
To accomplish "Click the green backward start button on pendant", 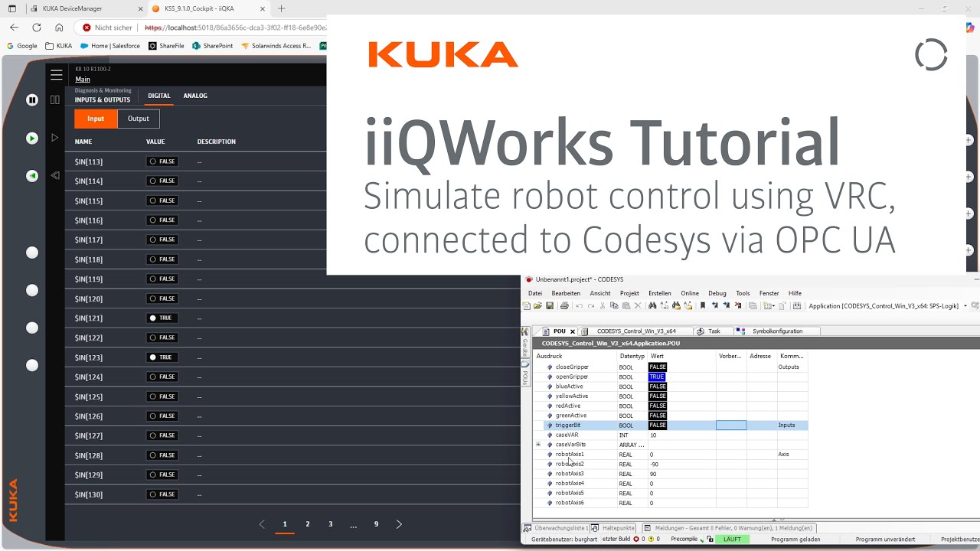I will 32,176.
